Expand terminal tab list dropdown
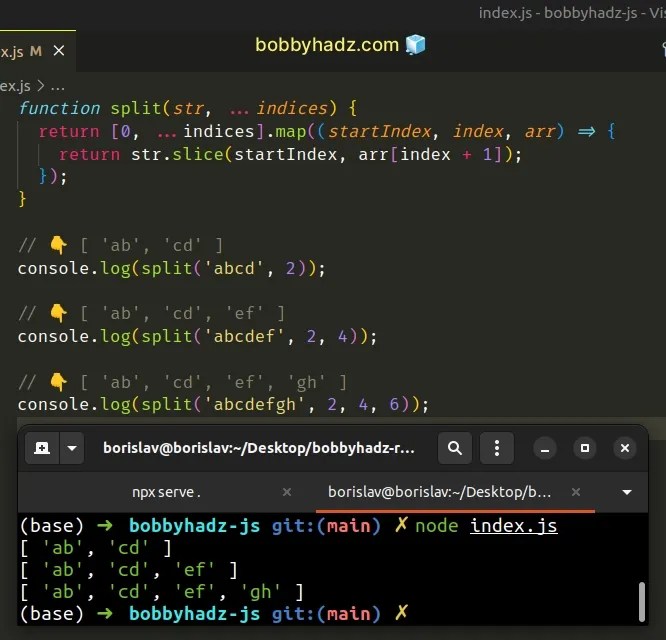Screen dimensions: 666x640 [626, 492]
